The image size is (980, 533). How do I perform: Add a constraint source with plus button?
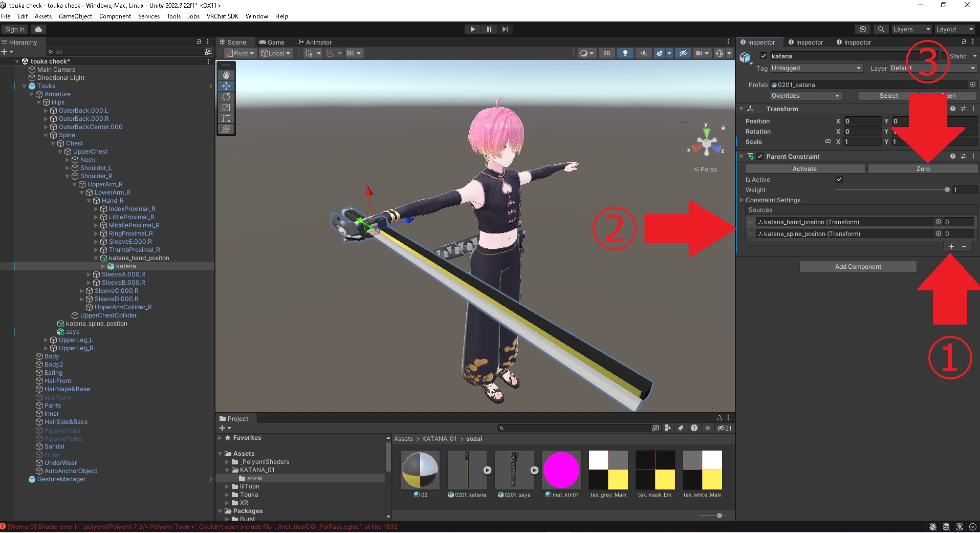click(951, 246)
